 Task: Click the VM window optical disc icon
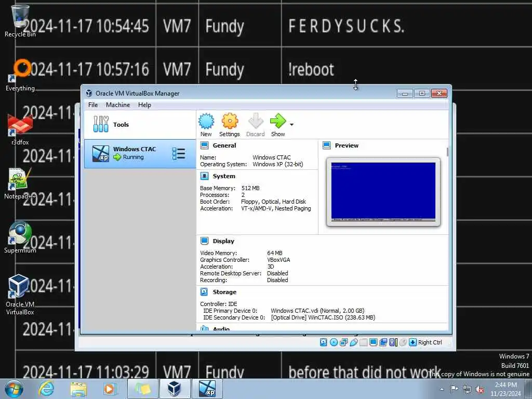(334, 342)
